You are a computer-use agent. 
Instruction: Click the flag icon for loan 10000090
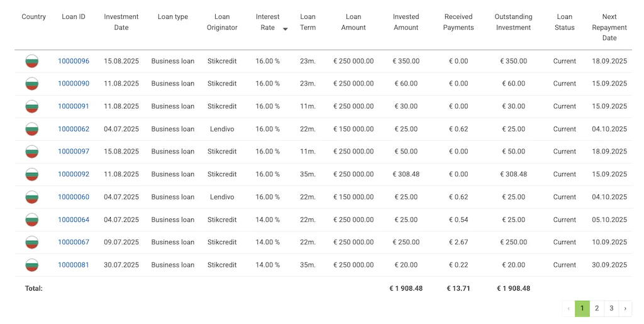[x=31, y=84]
